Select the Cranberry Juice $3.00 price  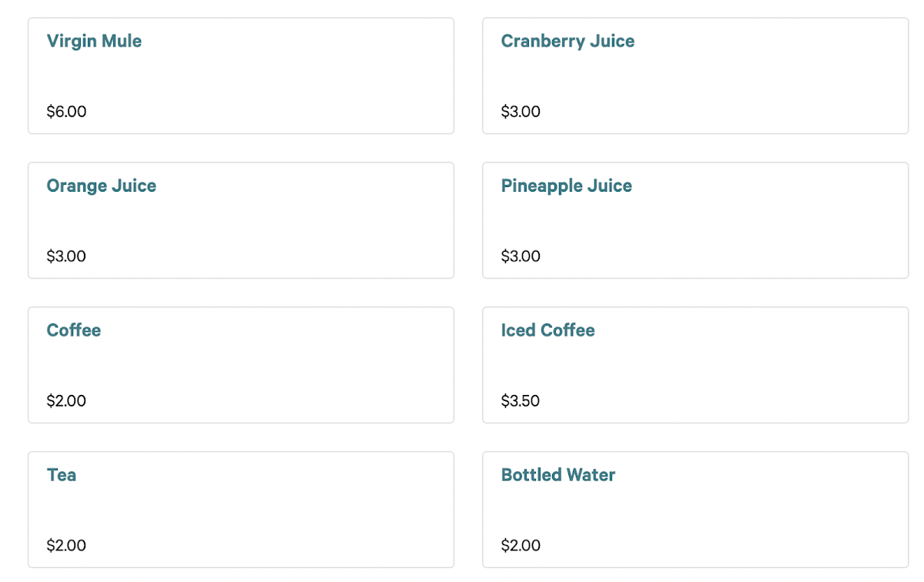tap(521, 112)
